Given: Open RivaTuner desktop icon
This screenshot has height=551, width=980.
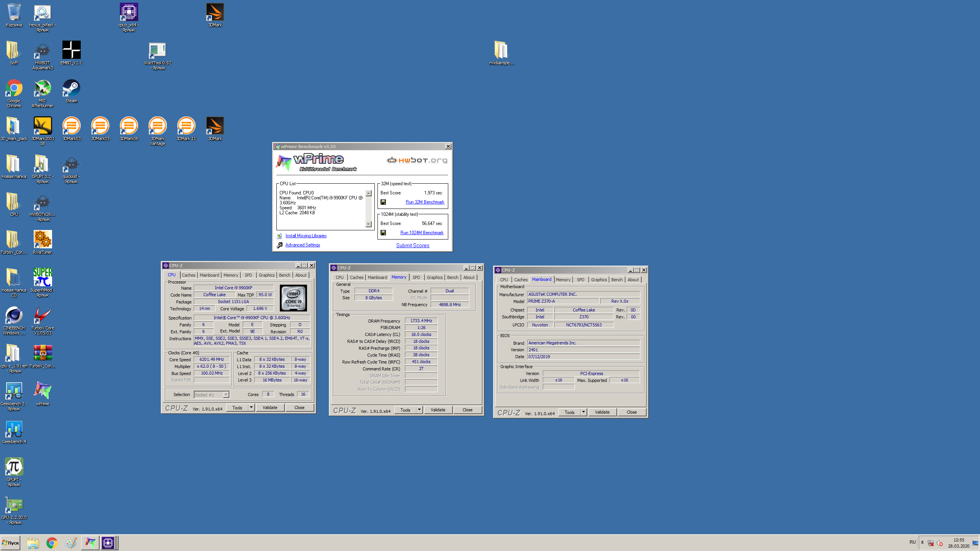Looking at the screenshot, I should [42, 242].
